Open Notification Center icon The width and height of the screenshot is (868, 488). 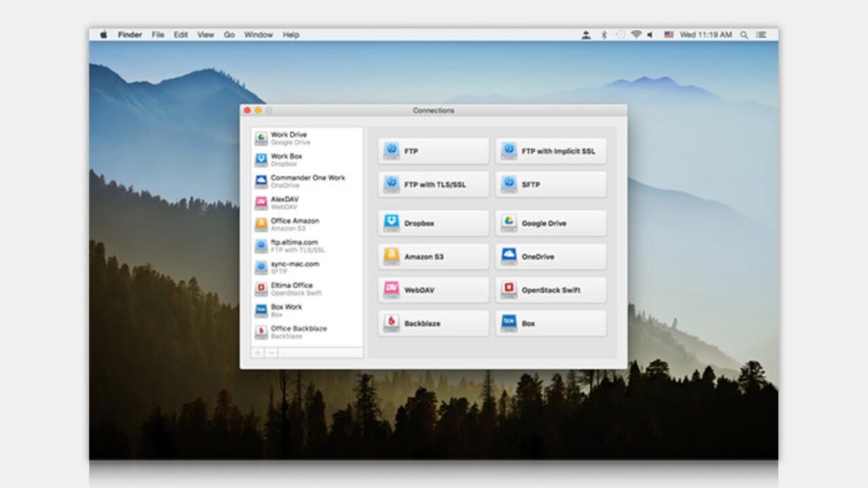762,35
